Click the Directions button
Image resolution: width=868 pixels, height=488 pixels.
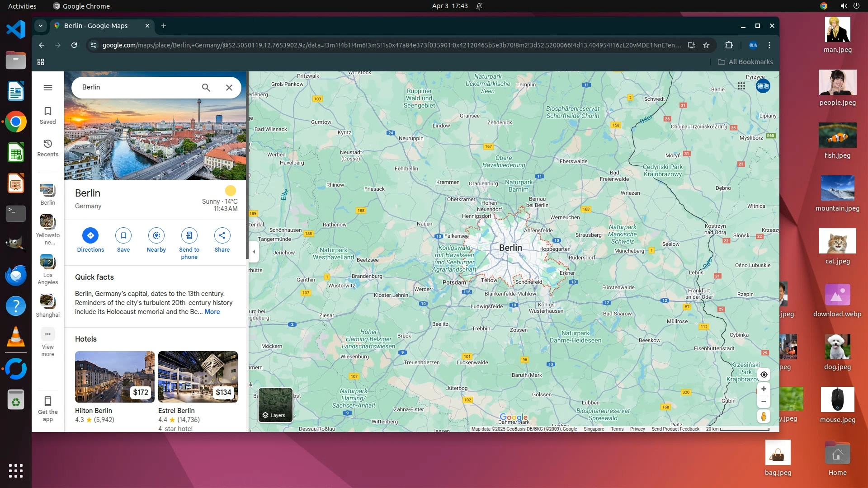tap(90, 235)
